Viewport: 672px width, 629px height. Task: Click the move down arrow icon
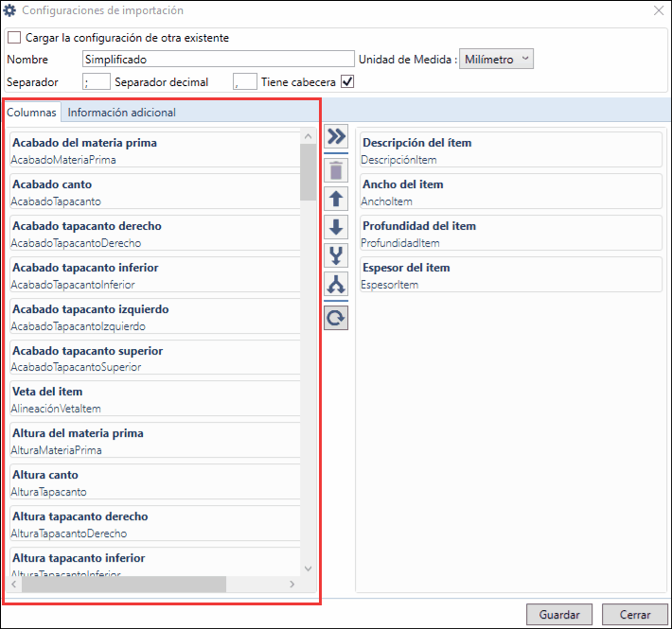coord(336,227)
